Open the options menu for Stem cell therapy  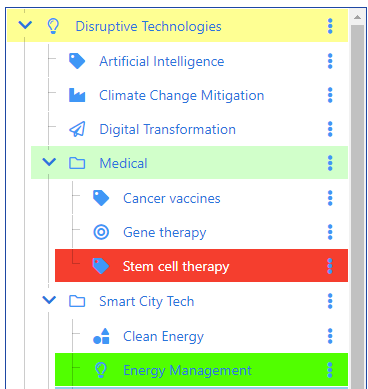tap(330, 266)
